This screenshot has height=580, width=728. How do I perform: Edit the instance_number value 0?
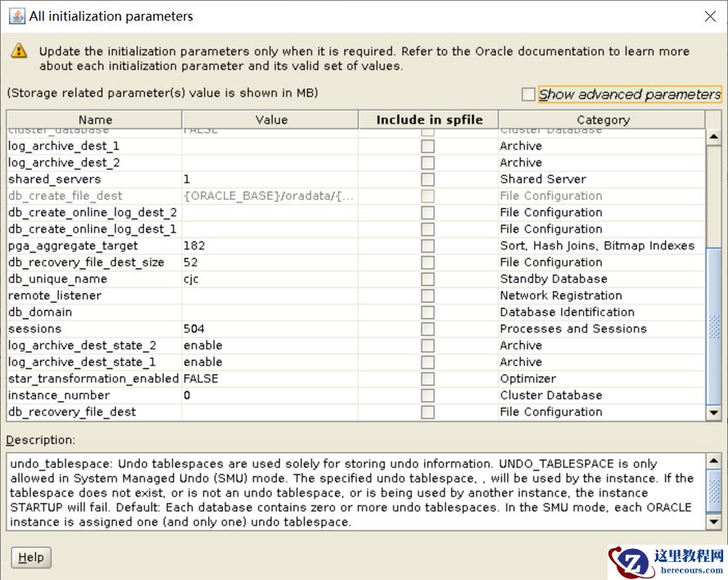(x=269, y=395)
